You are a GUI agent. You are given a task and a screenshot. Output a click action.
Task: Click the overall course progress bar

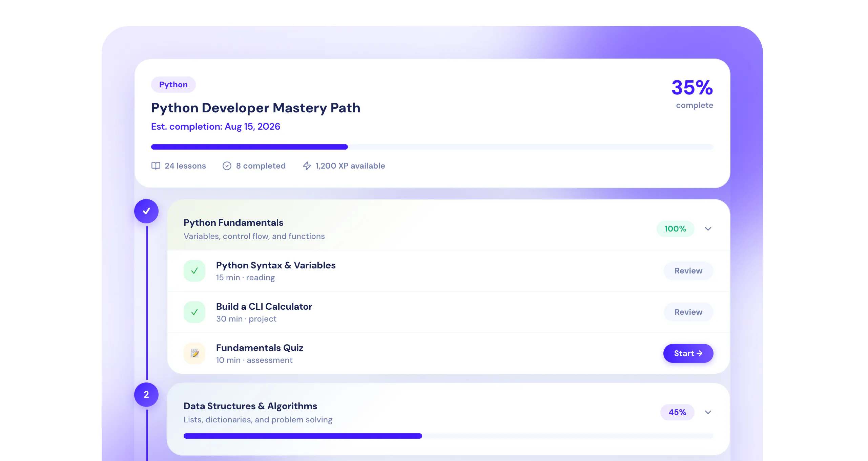(432, 147)
